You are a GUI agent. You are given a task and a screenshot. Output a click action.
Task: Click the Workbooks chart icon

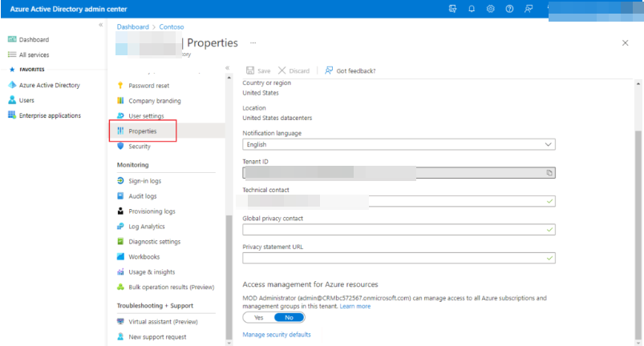[120, 256]
